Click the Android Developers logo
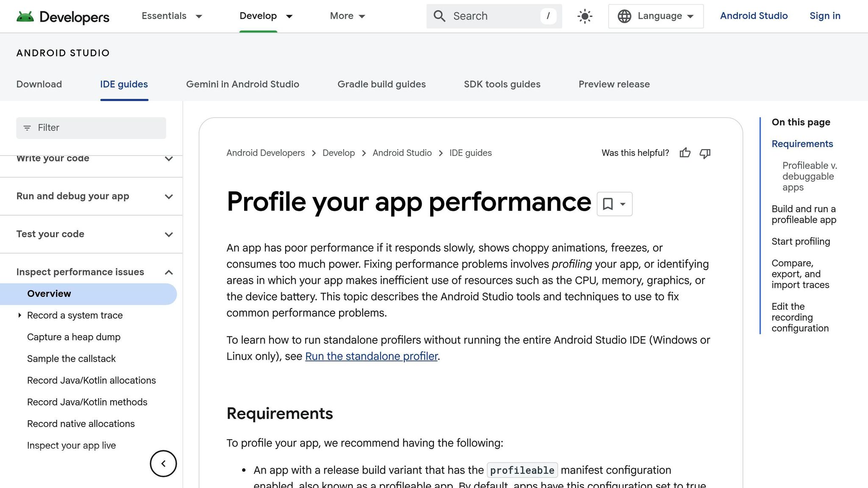The width and height of the screenshot is (868, 488). (63, 17)
